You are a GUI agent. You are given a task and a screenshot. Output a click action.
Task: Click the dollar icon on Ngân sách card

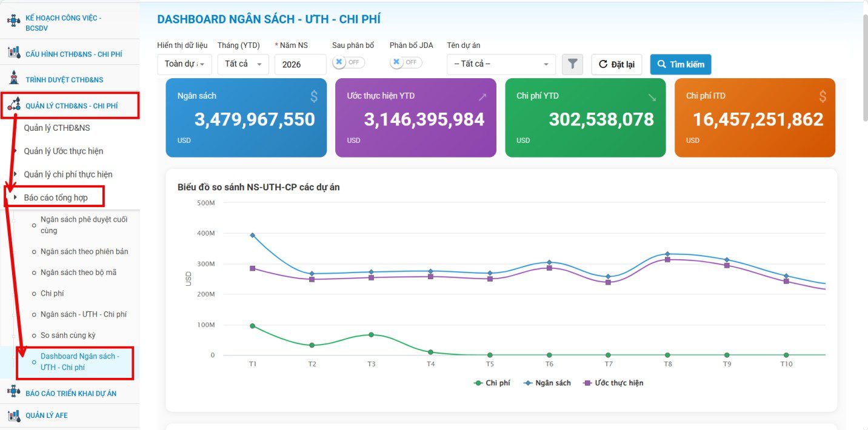tap(313, 96)
